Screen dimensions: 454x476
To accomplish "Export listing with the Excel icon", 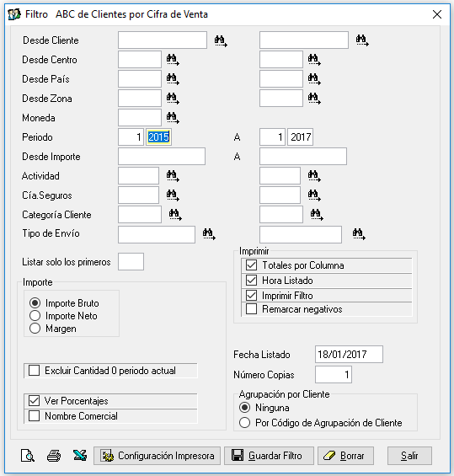I will click(80, 455).
